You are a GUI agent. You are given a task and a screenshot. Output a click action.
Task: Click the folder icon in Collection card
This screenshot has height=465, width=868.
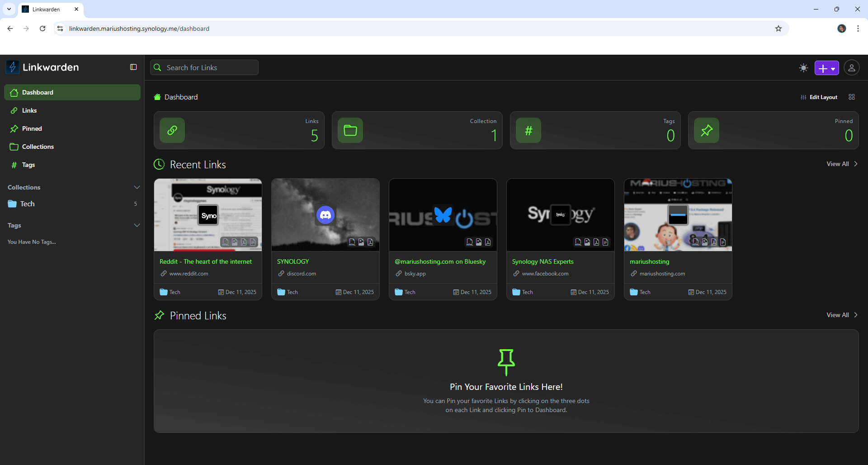point(350,130)
